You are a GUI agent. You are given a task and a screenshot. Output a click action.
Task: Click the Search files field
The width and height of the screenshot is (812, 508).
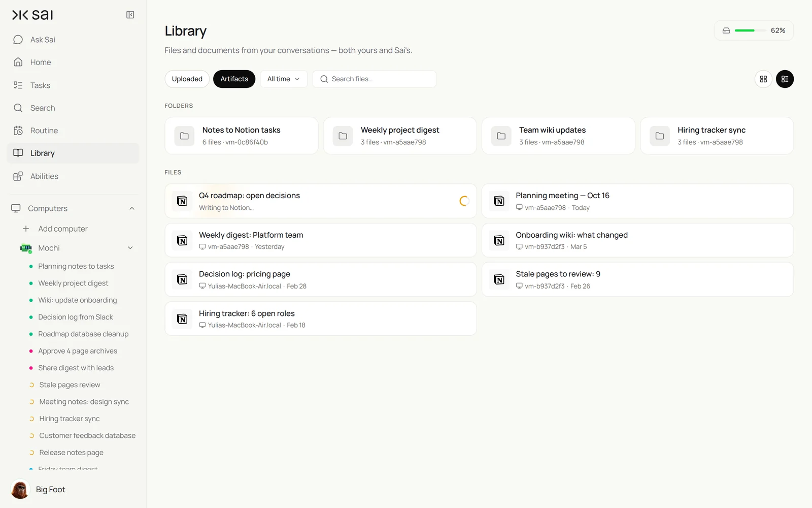click(x=375, y=79)
